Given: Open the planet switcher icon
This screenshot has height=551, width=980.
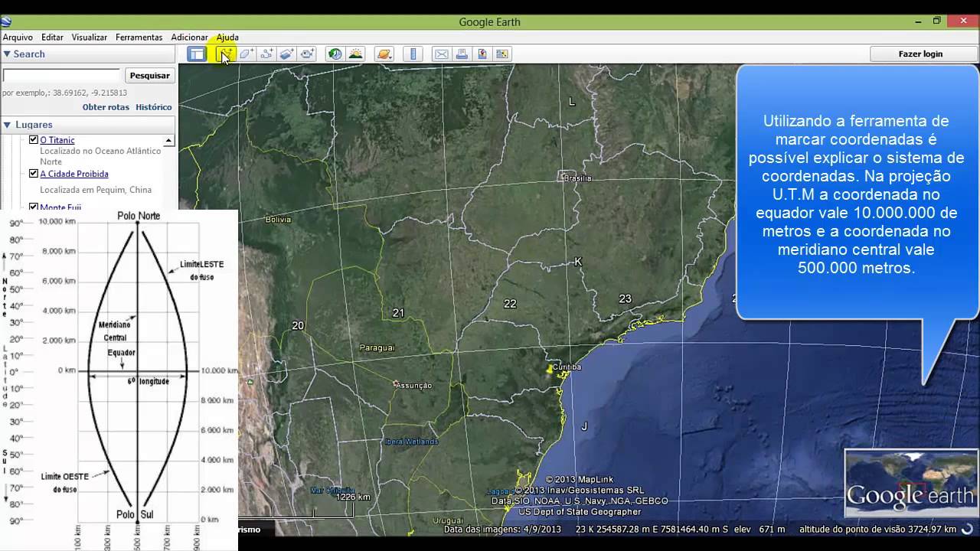Looking at the screenshot, I should (x=384, y=54).
